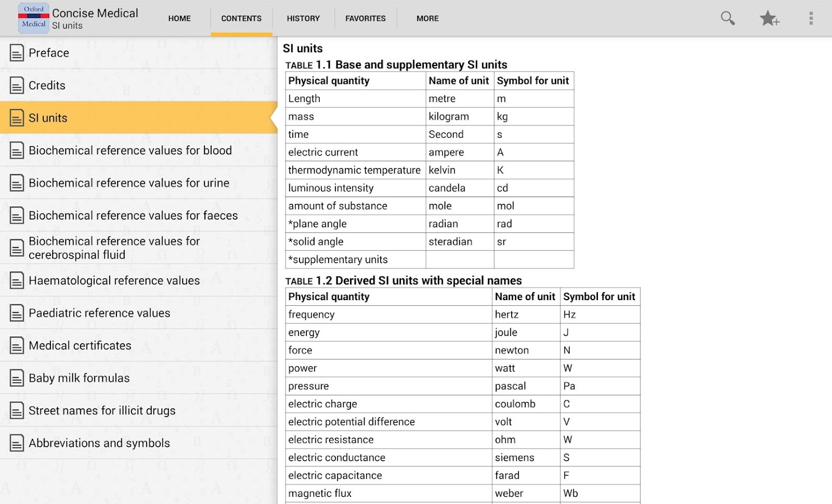Select Abbreviations and symbols entry
The width and height of the screenshot is (832, 504).
tap(99, 443)
